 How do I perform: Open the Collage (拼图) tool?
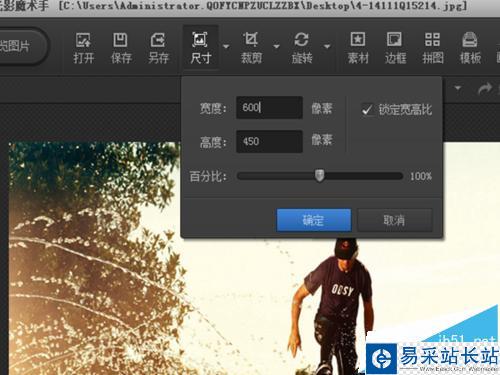click(x=433, y=48)
